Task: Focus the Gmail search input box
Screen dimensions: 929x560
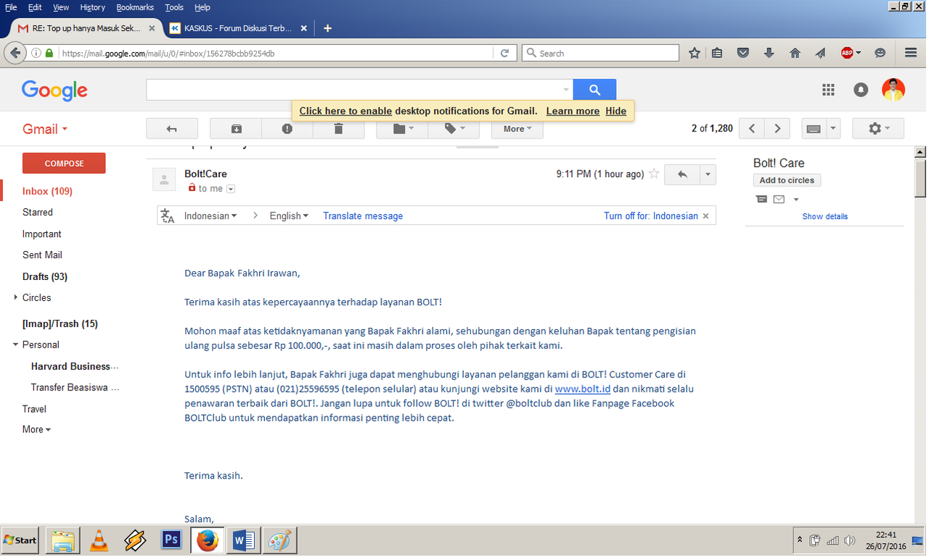Action: [x=359, y=90]
